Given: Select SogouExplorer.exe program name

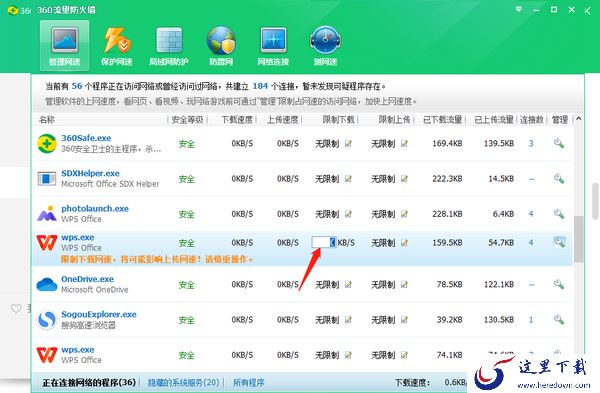Looking at the screenshot, I should coord(99,314).
